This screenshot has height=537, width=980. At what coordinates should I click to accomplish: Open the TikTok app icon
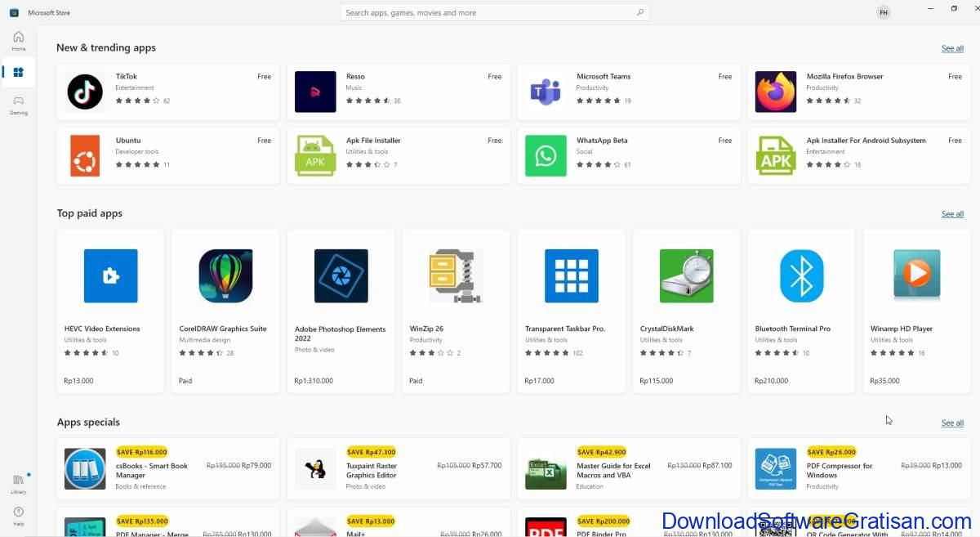[x=85, y=92]
